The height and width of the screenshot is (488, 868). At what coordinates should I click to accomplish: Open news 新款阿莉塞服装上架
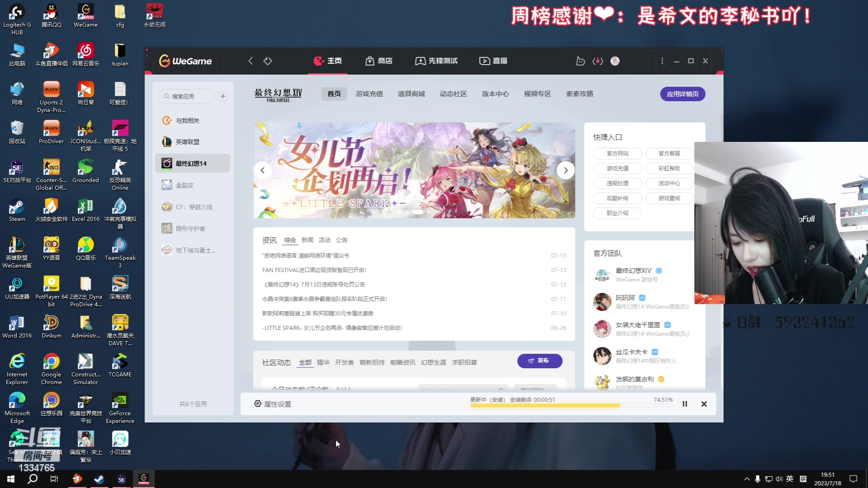[x=318, y=313]
